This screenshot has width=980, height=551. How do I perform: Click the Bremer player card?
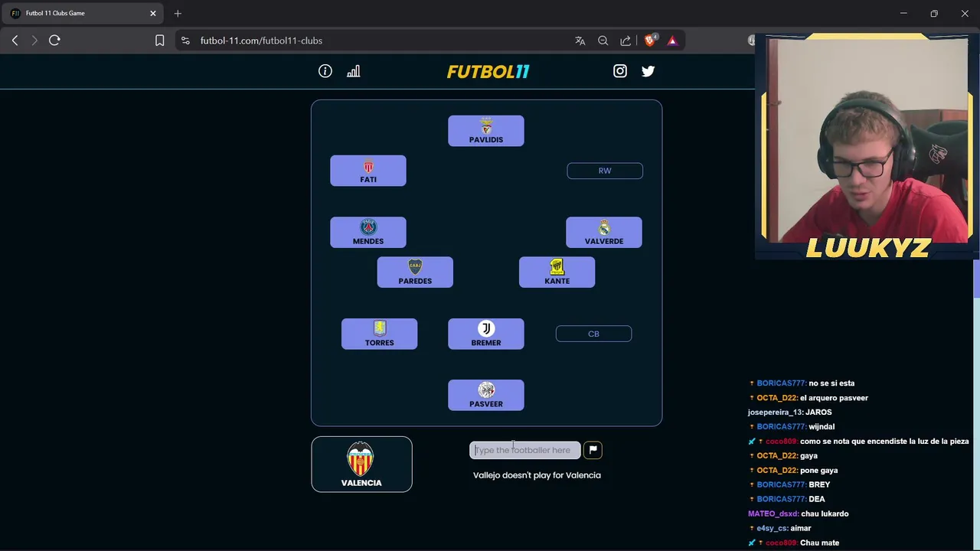click(486, 334)
